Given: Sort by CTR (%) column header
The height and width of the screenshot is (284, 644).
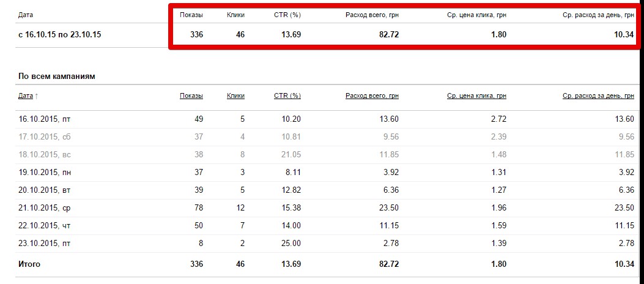Looking at the screenshot, I should click(x=287, y=95).
